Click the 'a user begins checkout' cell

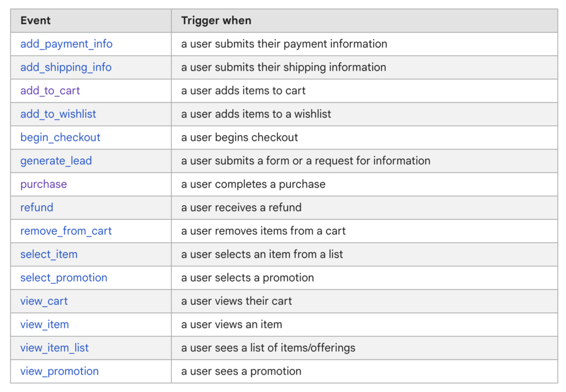point(239,137)
